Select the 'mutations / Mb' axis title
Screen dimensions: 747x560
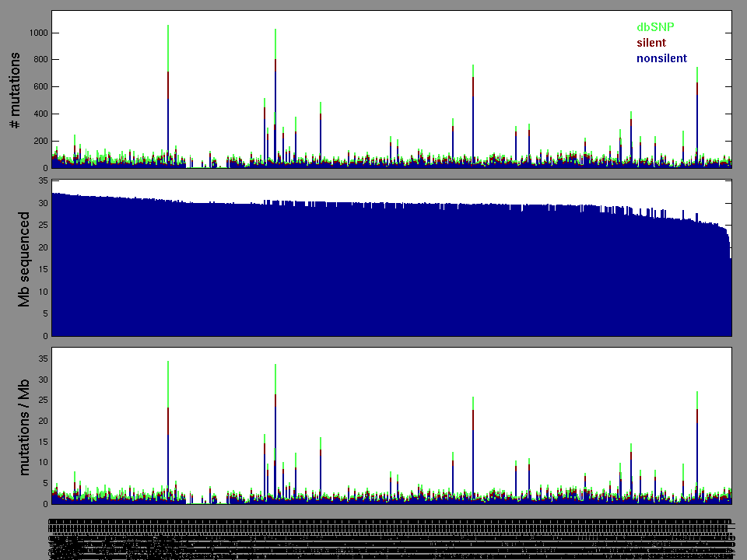[x=24, y=425]
